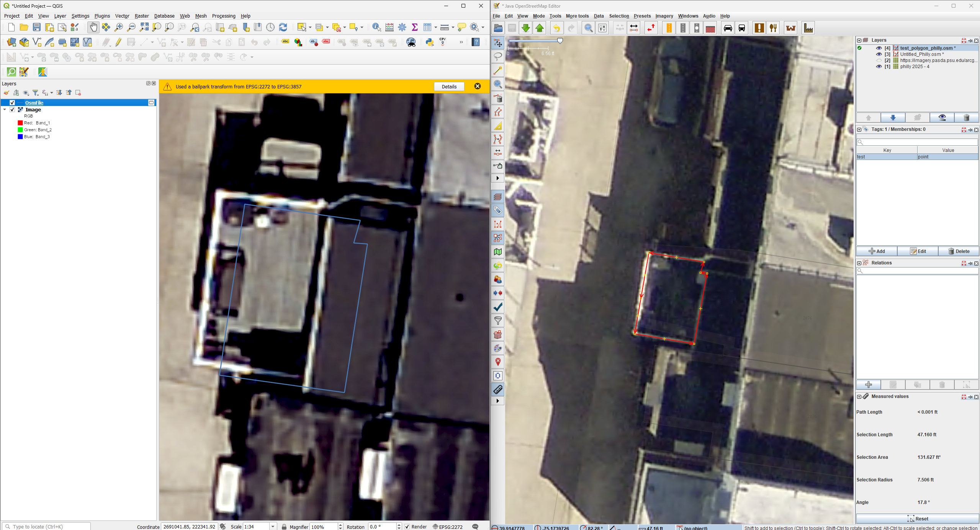Collapse the Image layer tree node
The image size is (980, 530).
pyautogui.click(x=5, y=109)
